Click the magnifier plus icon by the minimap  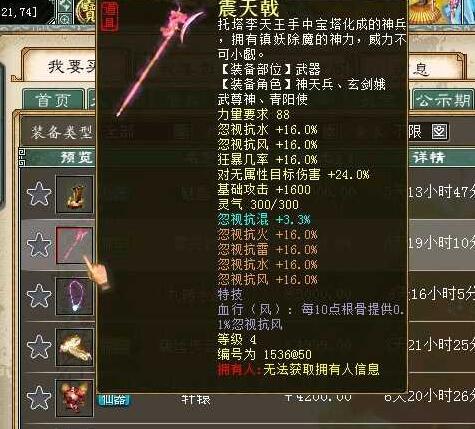65,19
